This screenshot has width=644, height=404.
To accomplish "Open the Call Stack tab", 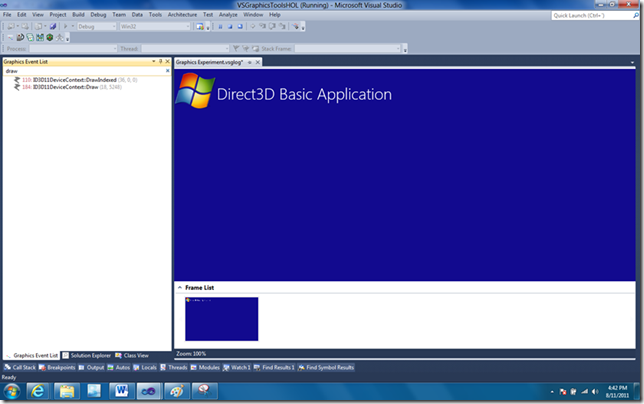I will click(x=20, y=367).
